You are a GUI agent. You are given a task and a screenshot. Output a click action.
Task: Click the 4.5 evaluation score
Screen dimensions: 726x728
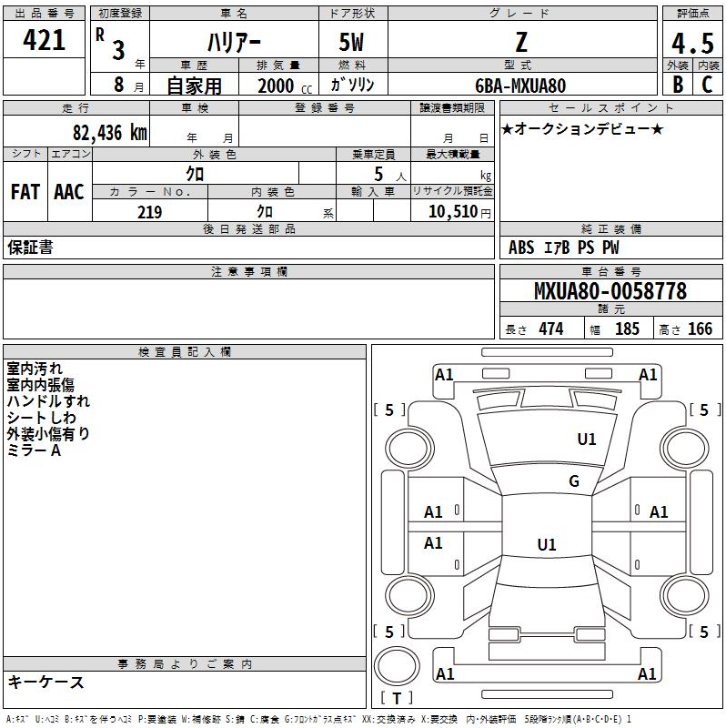tap(691, 44)
